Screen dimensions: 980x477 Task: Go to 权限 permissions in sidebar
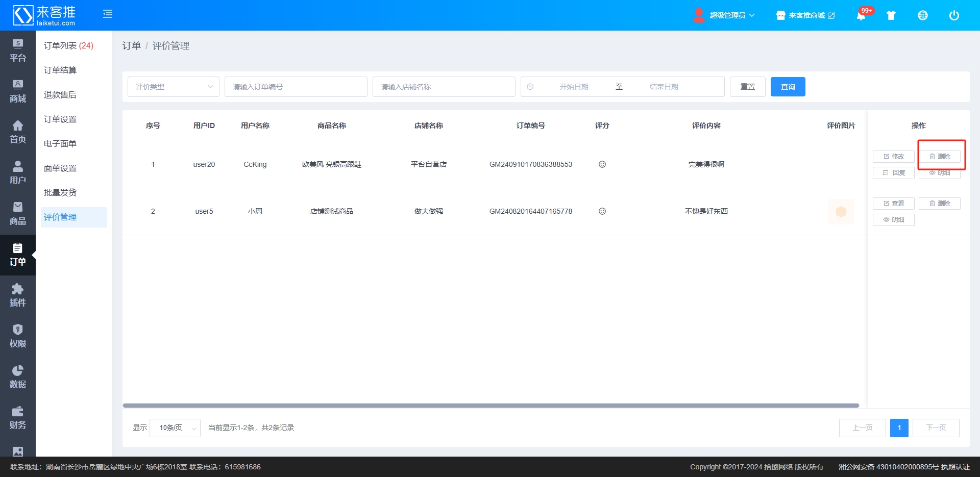tap(18, 336)
